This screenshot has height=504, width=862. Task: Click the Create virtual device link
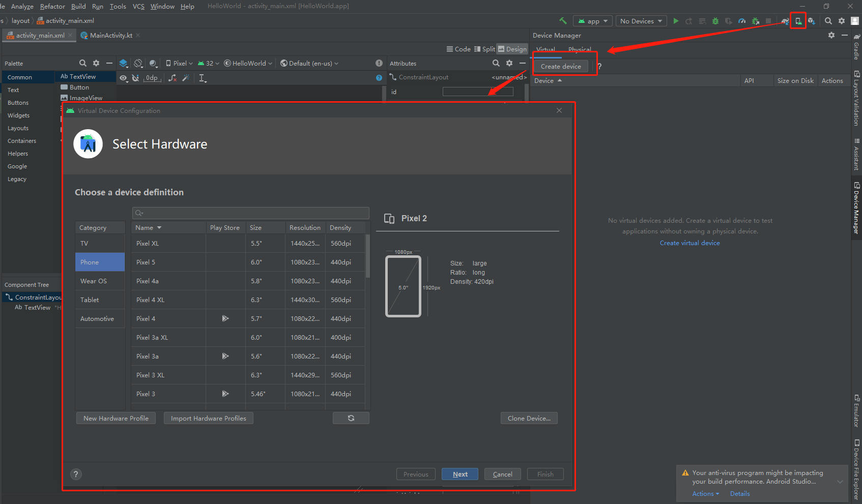690,243
